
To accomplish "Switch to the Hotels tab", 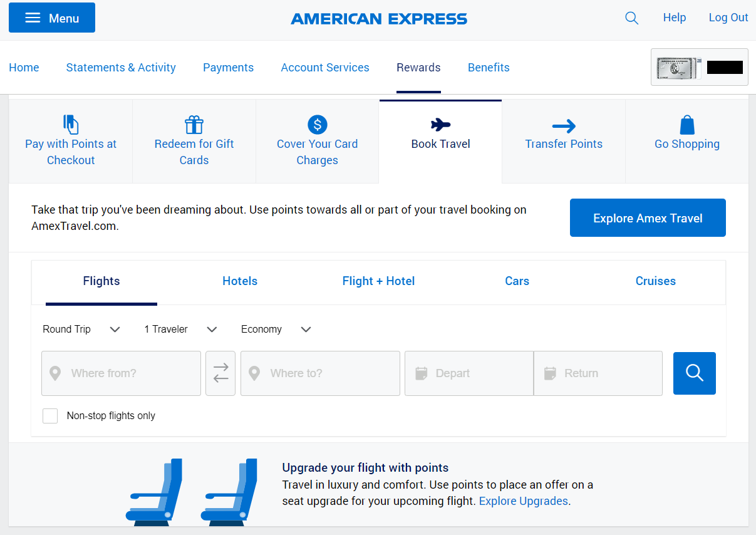I will tap(240, 281).
